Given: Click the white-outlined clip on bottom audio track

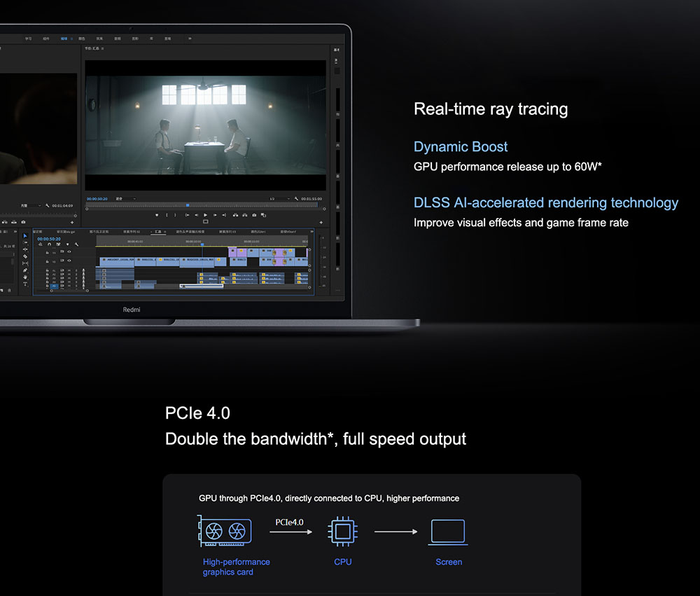Looking at the screenshot, I should tap(202, 286).
